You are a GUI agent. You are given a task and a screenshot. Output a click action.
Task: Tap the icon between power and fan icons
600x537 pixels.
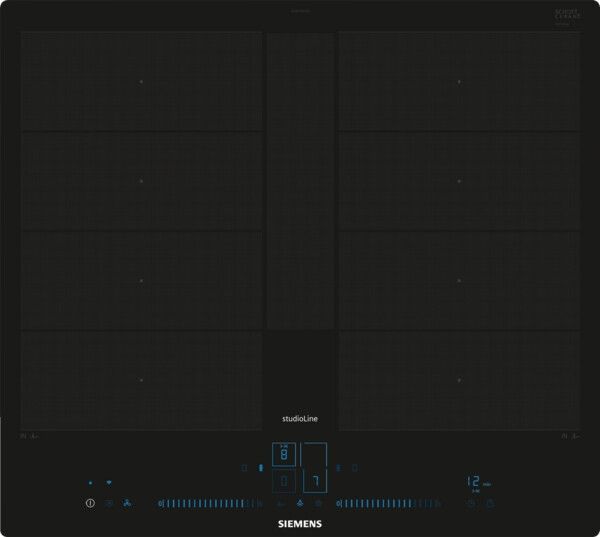[109, 503]
